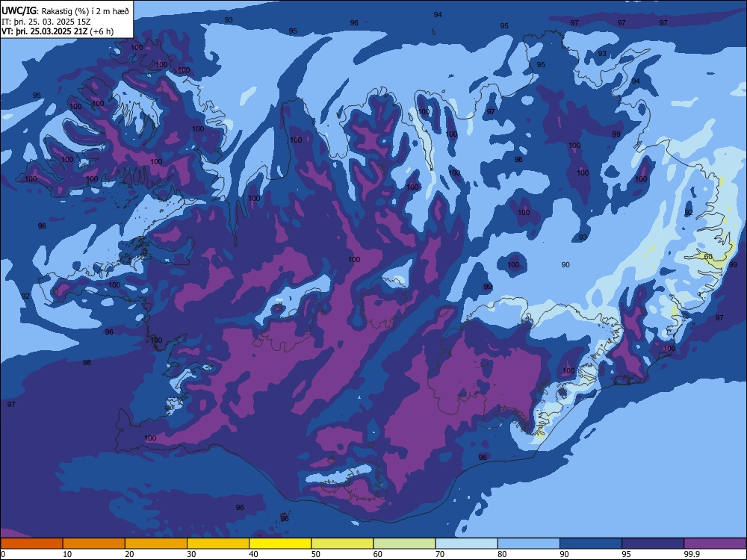Click the medium blue 90–95 legend swatch
747x560 pixels.
point(591,544)
